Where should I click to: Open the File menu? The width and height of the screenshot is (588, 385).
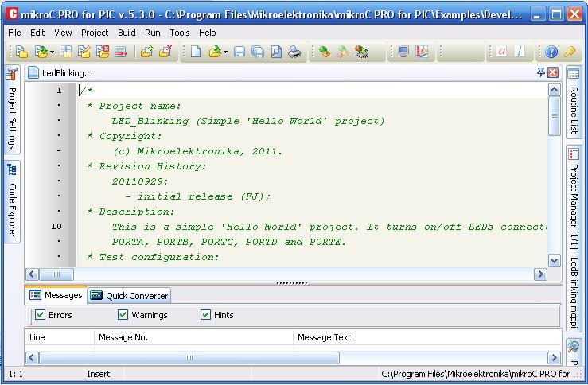click(14, 33)
